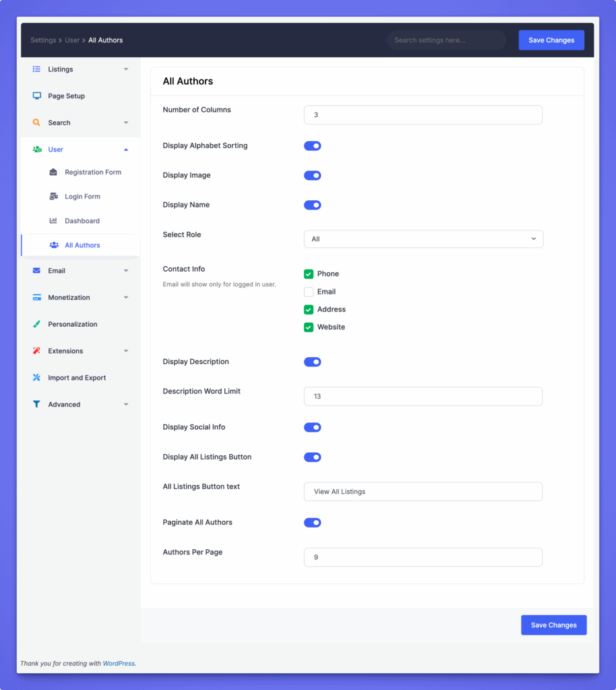Click the top Save Changes button
The height and width of the screenshot is (690, 616).
point(551,40)
